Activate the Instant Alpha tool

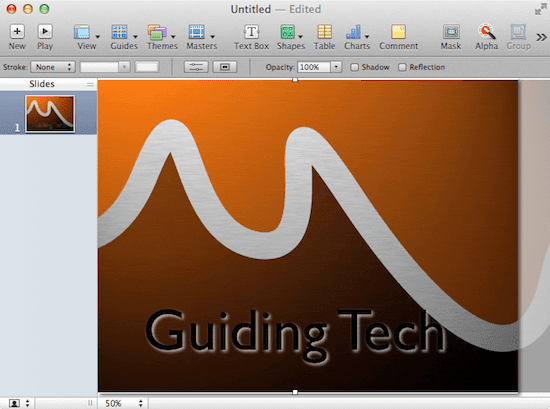coord(487,32)
